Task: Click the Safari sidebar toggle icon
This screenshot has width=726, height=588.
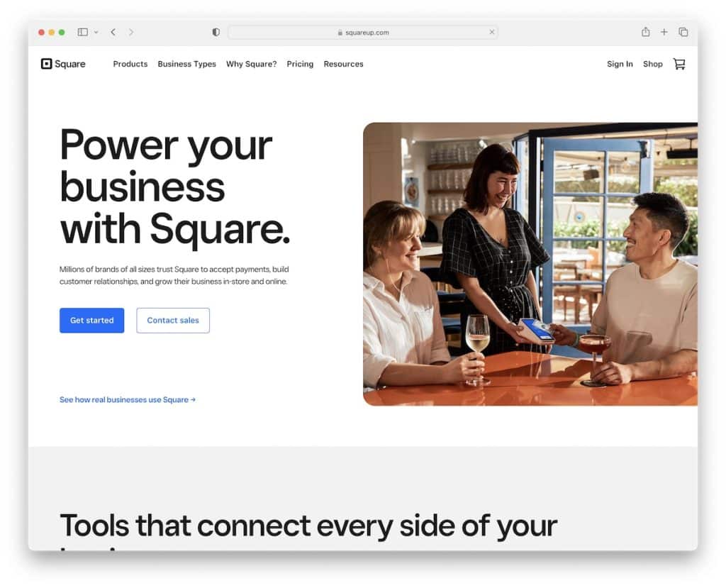Action: click(83, 32)
